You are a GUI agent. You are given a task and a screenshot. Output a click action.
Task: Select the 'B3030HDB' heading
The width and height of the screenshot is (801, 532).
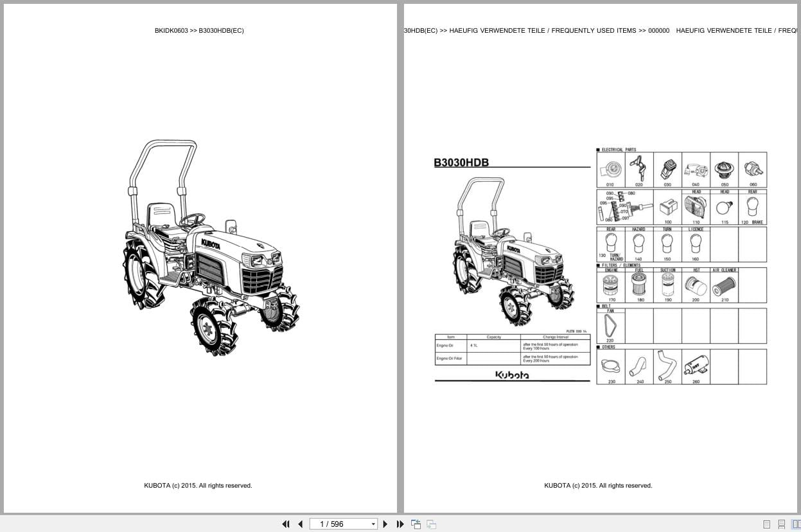[461, 163]
